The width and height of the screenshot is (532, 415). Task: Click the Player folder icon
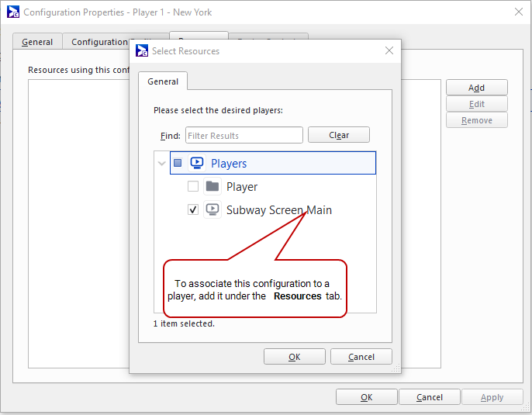point(212,186)
